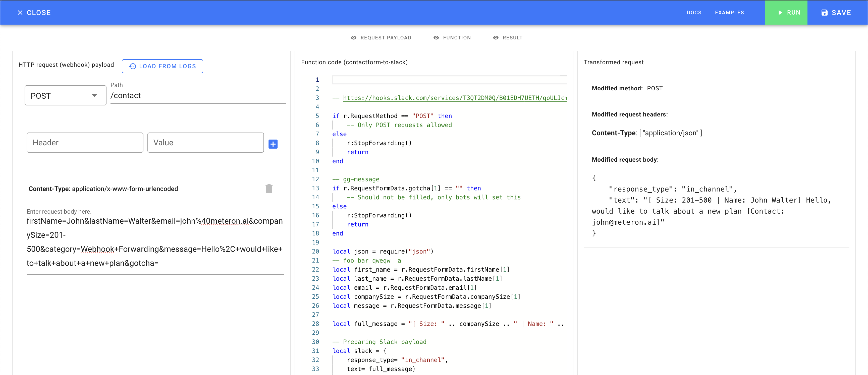This screenshot has width=868, height=375.
Task: Click the eye icon beside REQUEST PAYLOAD
Action: [x=353, y=38]
